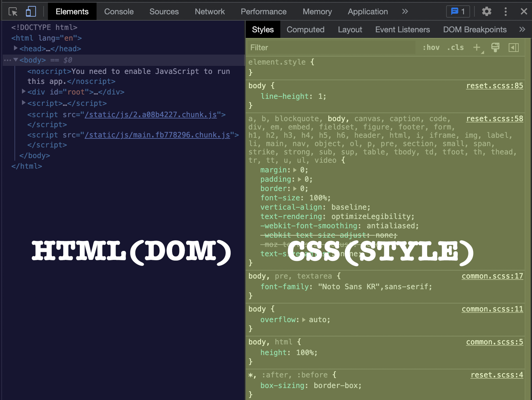532x400 pixels.
Task: Switch to the Elements panel
Action: pyautogui.click(x=72, y=12)
